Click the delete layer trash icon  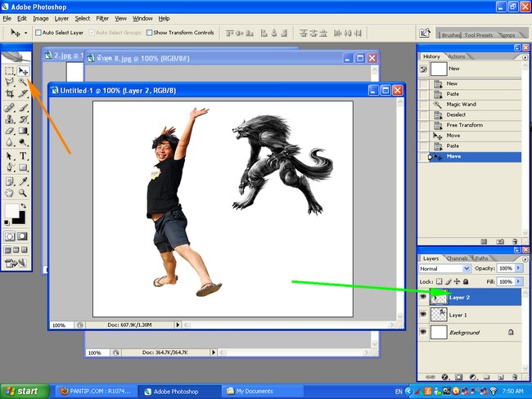515,377
